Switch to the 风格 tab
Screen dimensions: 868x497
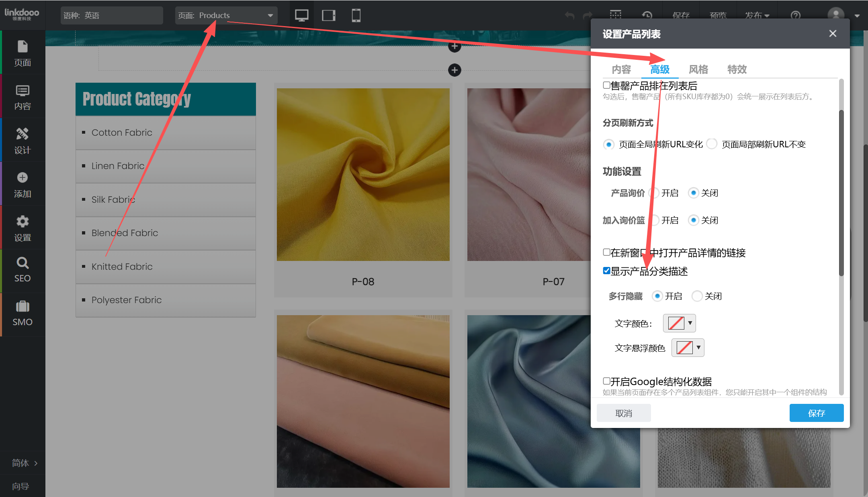698,69
